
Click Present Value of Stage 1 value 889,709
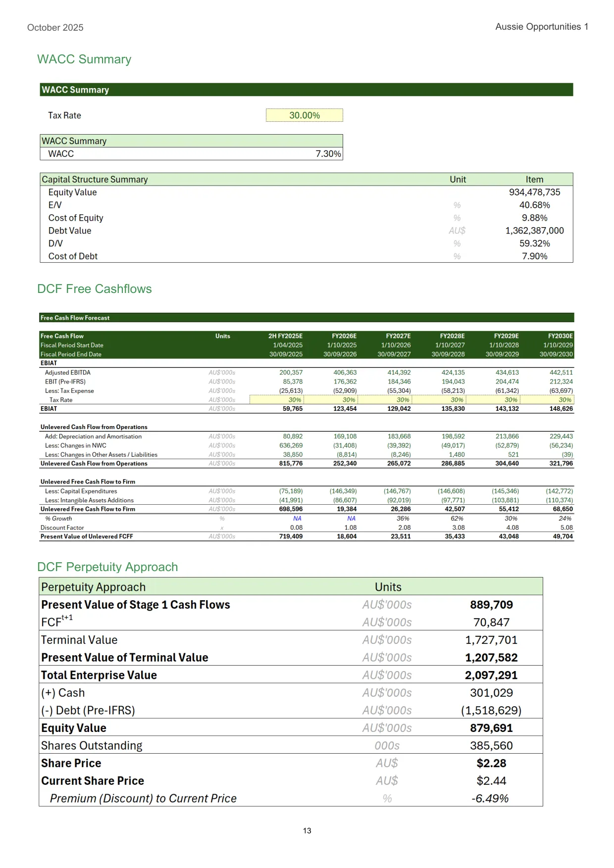click(x=491, y=605)
